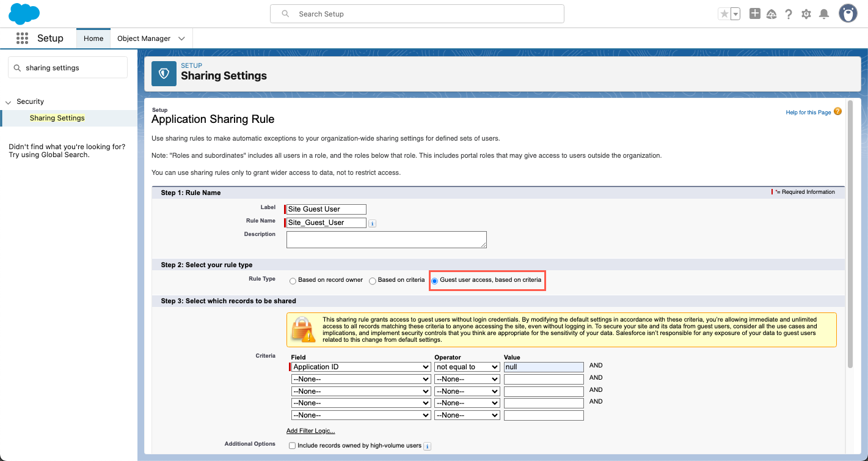
Task: Open the global actions plus icon
Action: coord(755,14)
